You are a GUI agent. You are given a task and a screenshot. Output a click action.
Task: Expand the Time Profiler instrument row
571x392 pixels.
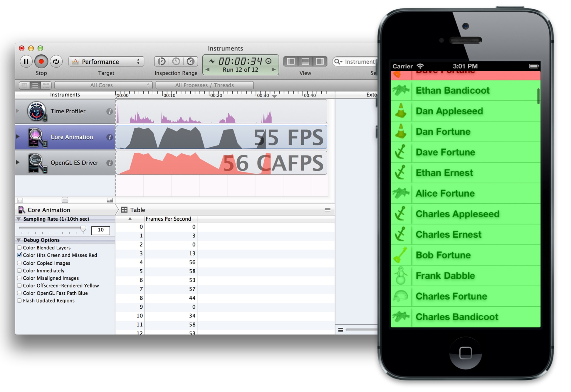18,111
